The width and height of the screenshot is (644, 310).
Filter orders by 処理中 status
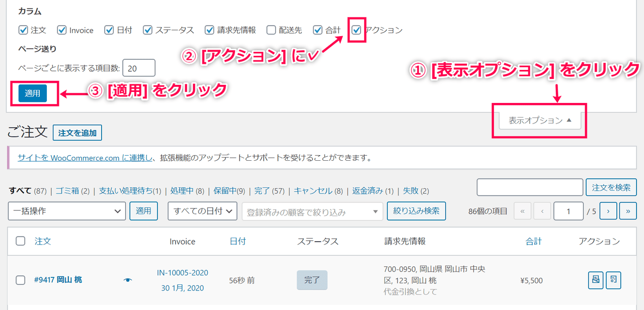coord(182,191)
